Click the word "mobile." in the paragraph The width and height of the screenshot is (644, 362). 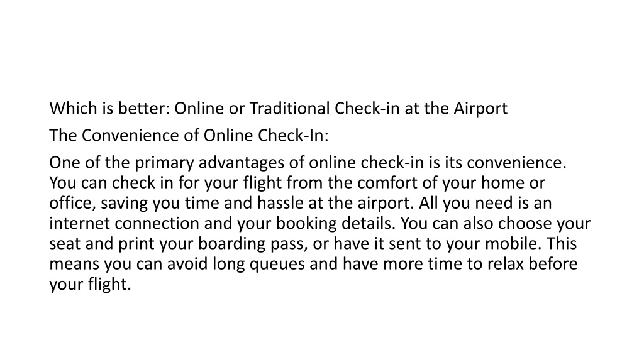tap(513, 243)
